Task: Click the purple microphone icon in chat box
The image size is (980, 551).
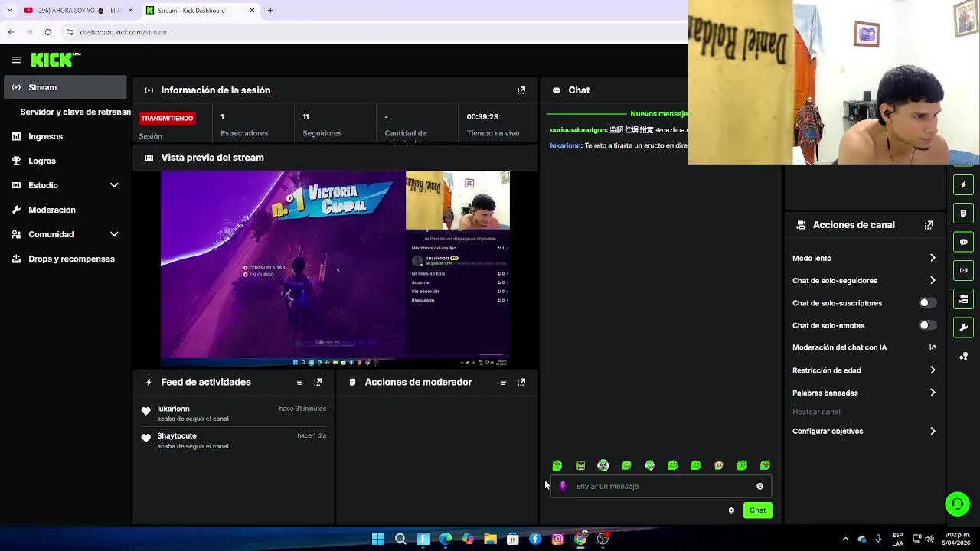Action: click(563, 486)
